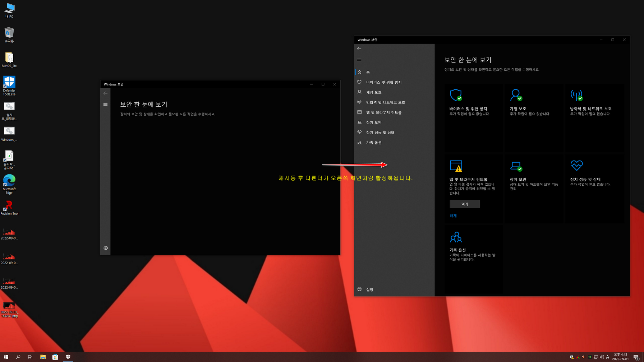Viewport: 644px width, 362px height.
Task: Open 방화벽 및 네트워크 보호 sidebar item
Action: coord(394,102)
